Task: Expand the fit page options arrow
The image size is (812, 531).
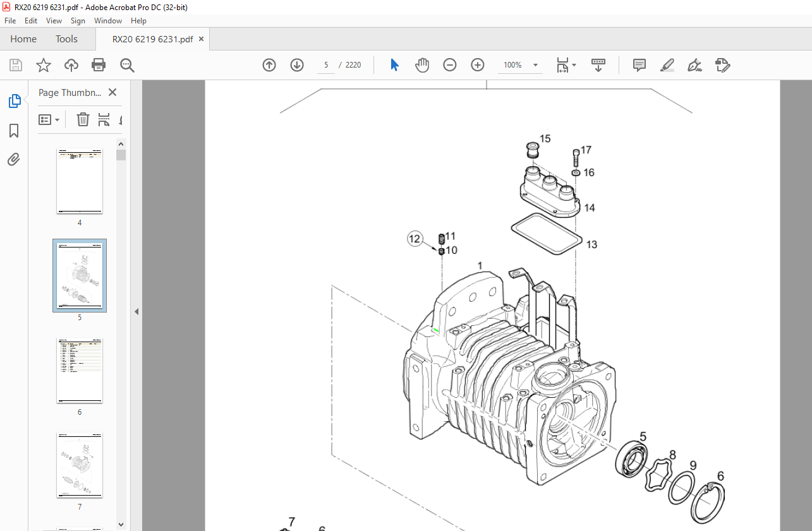Action: coord(574,65)
